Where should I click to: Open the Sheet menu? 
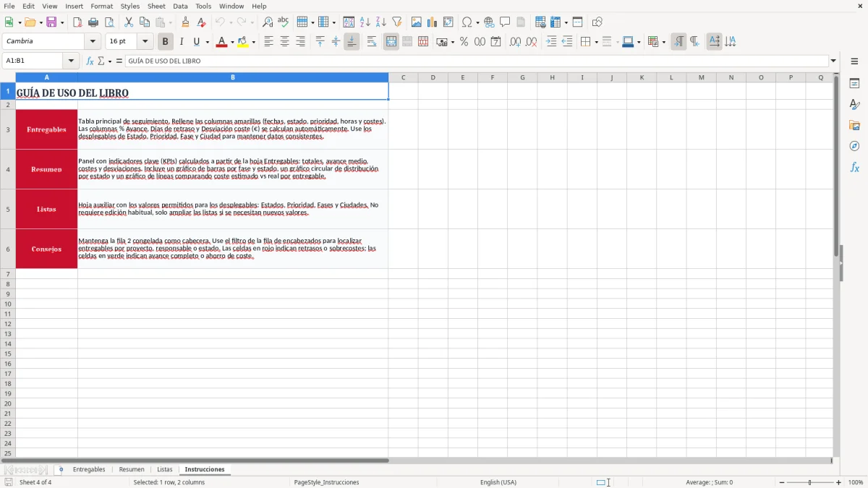tap(156, 6)
